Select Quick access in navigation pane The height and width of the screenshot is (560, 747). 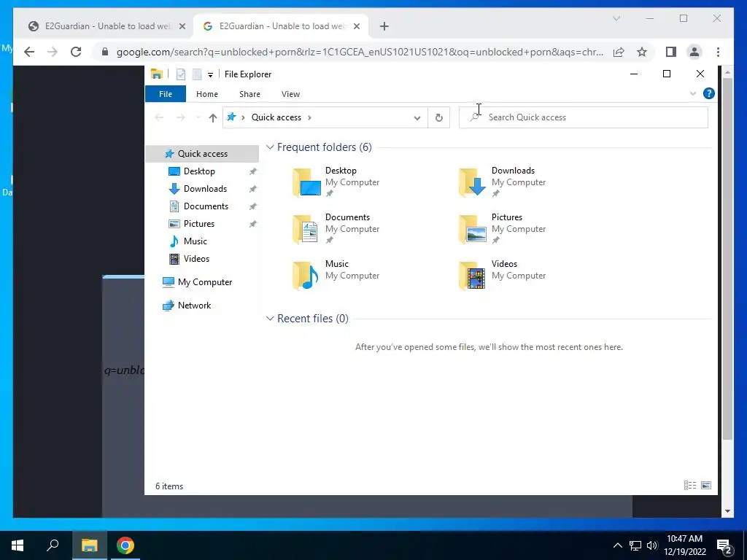tap(202, 154)
